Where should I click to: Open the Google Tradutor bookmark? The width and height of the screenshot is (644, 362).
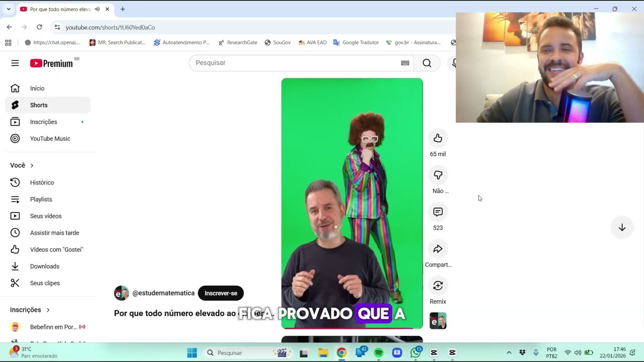[356, 43]
